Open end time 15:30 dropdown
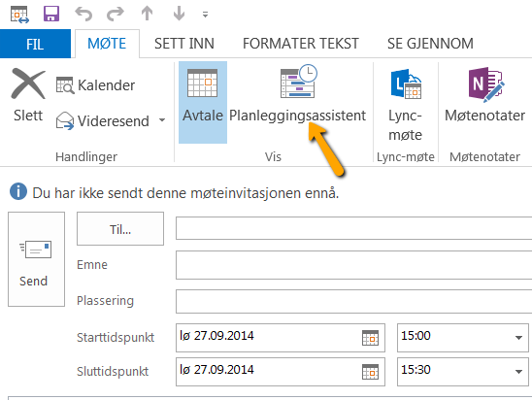 click(518, 372)
